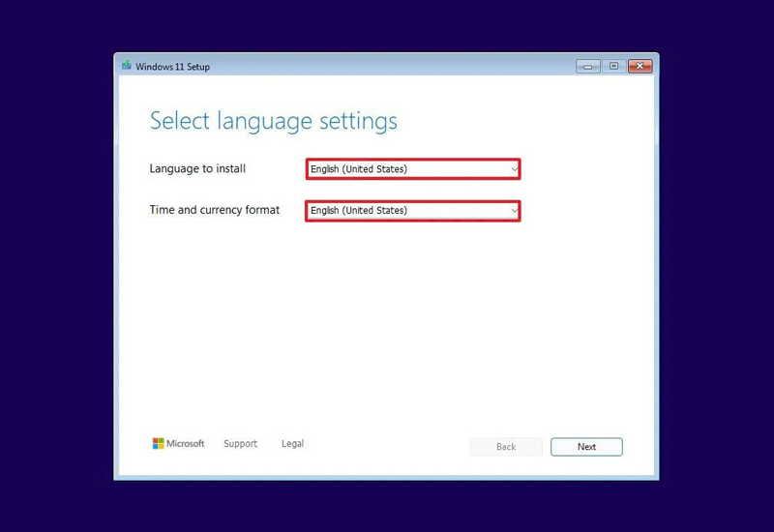Image resolution: width=774 pixels, height=532 pixels.
Task: Open the Support link
Action: point(240,444)
